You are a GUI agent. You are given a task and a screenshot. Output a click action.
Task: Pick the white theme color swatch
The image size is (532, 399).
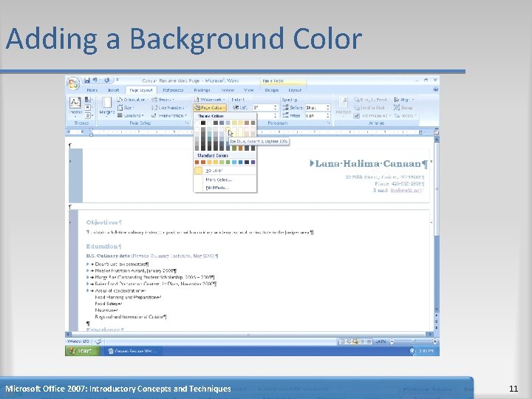(197, 123)
